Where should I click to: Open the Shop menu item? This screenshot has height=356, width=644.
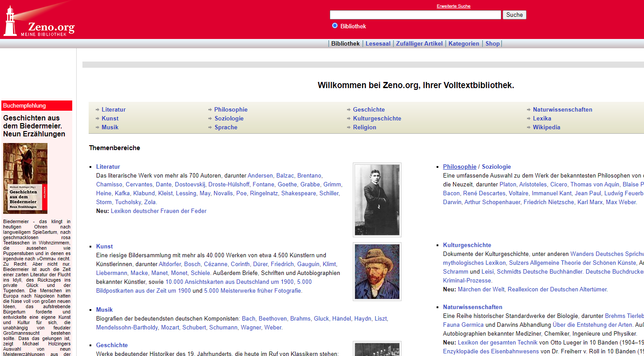[492, 43]
